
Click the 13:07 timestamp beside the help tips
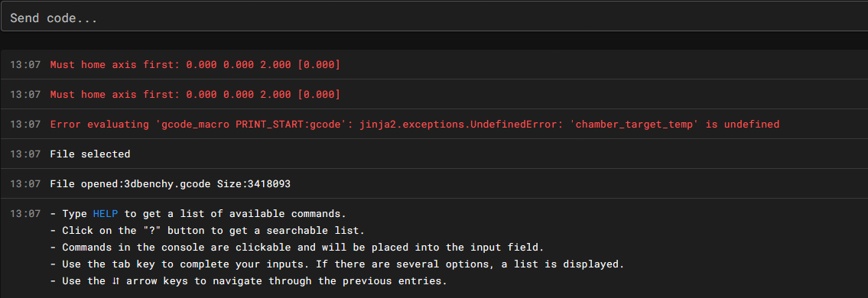25,213
